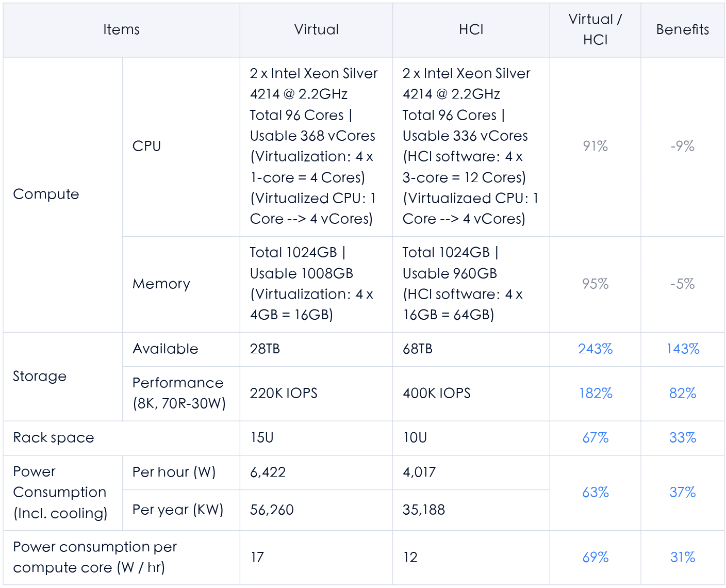Click the 69% power per core ratio
The height and width of the screenshot is (588, 726).
pos(595,557)
